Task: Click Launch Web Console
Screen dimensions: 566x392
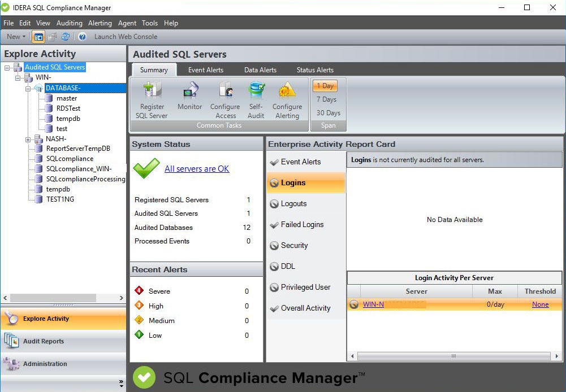Action: coord(126,37)
